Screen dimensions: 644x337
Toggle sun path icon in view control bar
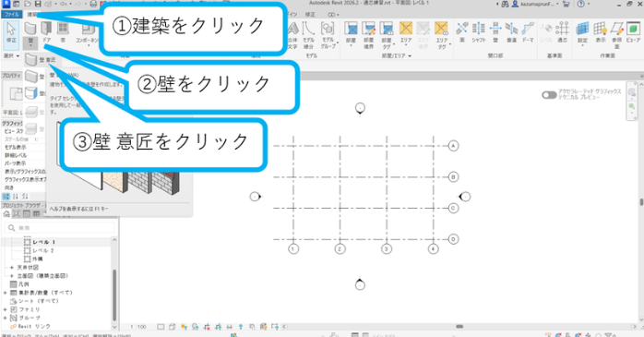click(x=184, y=327)
